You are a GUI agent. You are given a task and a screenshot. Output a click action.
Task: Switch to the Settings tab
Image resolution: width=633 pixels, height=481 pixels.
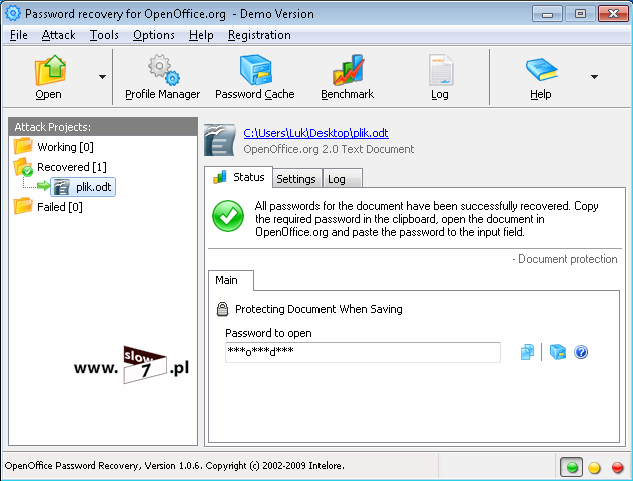297,179
